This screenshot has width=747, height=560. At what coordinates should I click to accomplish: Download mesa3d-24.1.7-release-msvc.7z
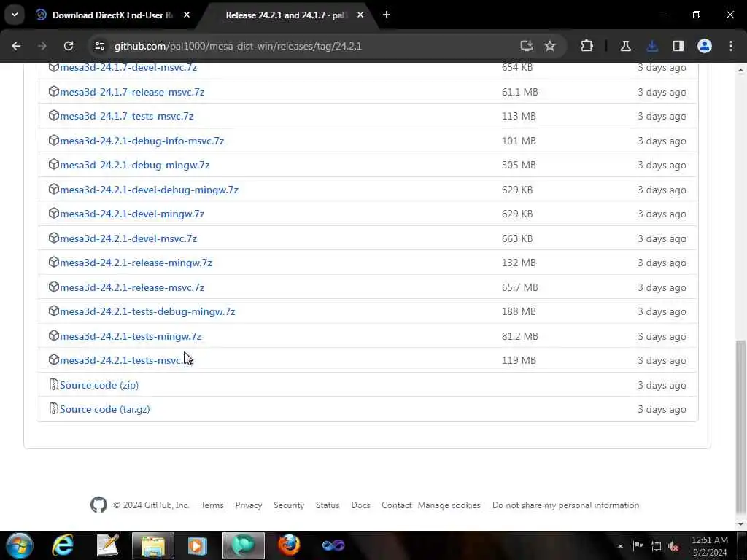[x=132, y=92]
